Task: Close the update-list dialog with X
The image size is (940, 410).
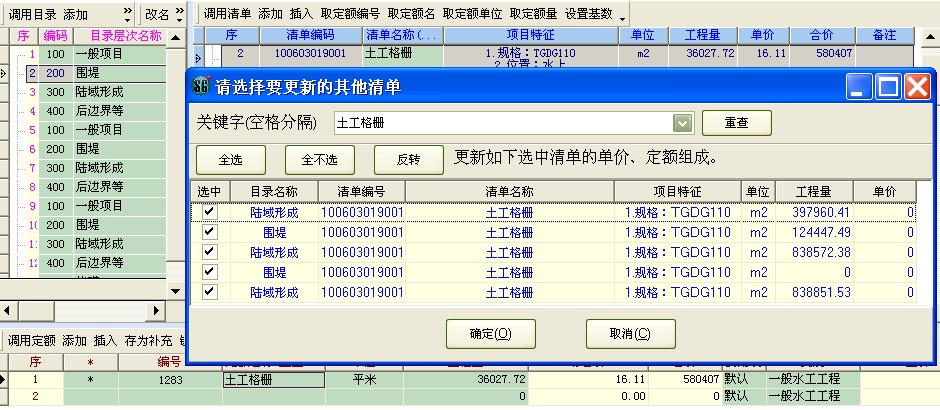Action: [918, 88]
